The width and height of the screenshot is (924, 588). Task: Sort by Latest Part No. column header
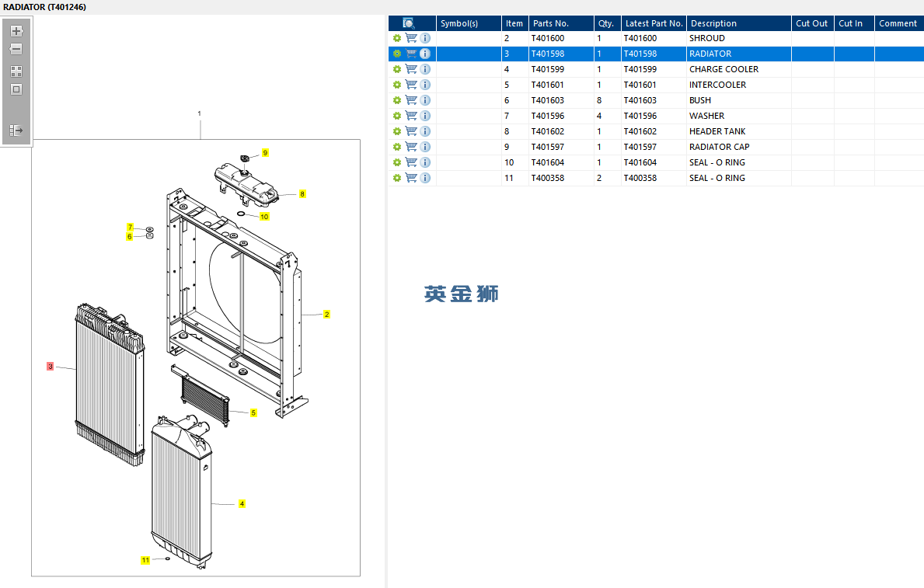654,23
